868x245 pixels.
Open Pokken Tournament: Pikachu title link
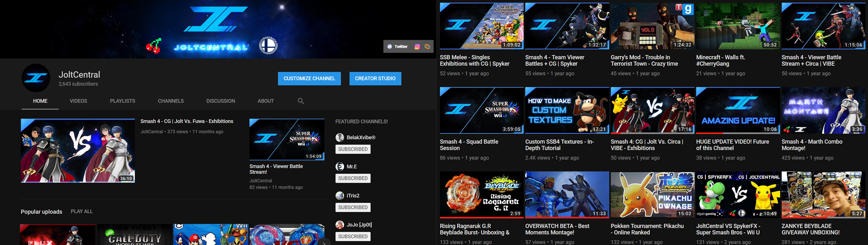pos(647,229)
